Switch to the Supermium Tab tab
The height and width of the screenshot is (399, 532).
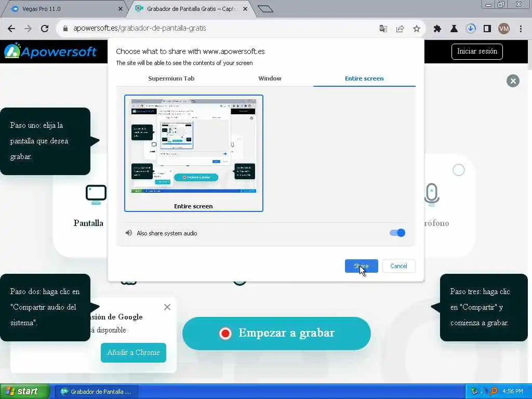(171, 78)
